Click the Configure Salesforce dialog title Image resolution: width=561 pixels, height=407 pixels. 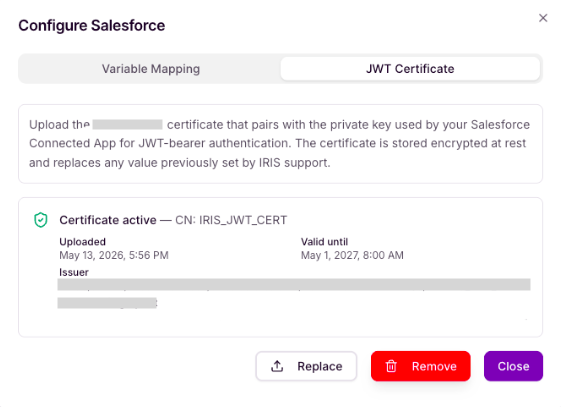click(92, 25)
